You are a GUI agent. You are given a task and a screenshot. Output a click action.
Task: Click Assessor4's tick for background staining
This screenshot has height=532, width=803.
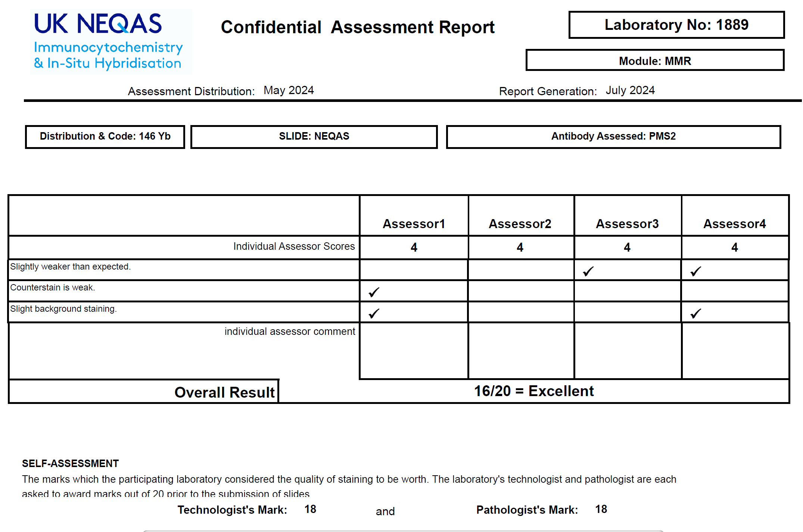(x=696, y=314)
